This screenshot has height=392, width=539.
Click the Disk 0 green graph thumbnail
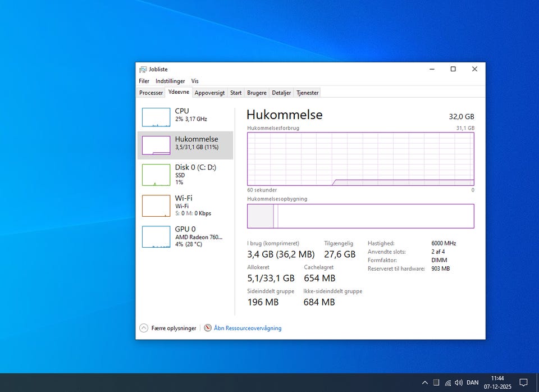[156, 175]
